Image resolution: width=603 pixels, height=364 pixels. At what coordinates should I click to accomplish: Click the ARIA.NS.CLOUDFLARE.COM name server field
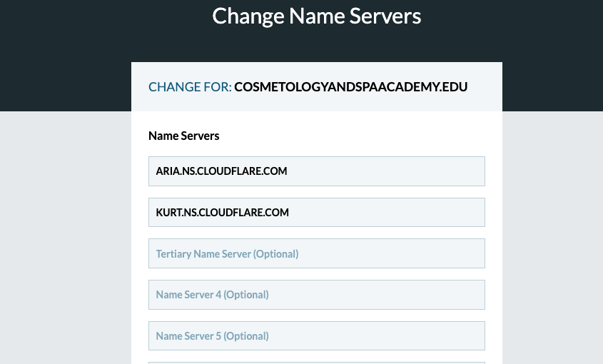[x=317, y=171]
